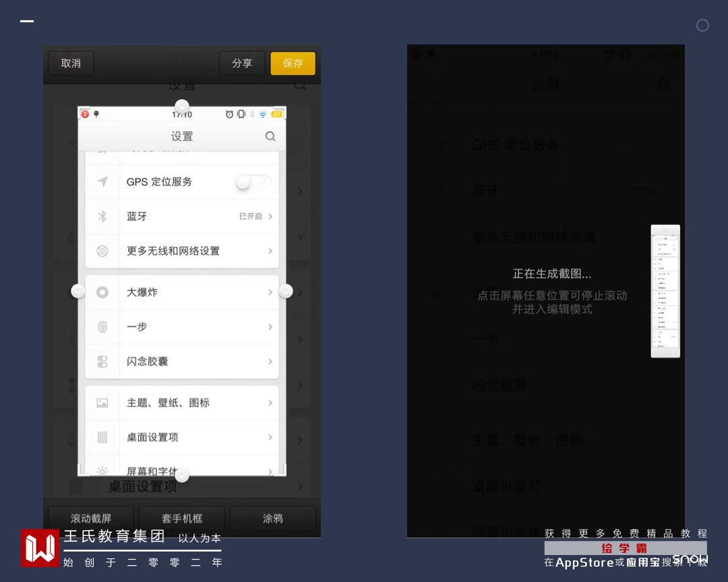728x582 pixels.
Task: Click the left crop handle
Action: (x=78, y=291)
